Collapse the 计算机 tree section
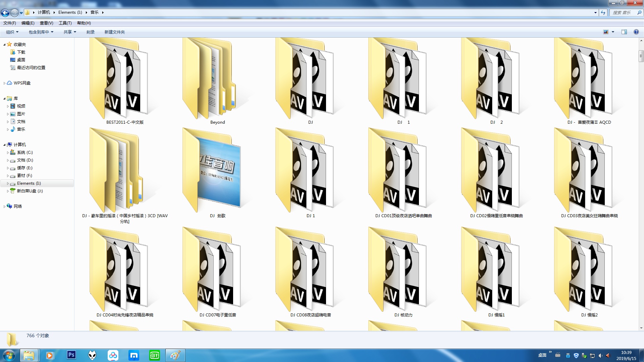 coord(4,145)
